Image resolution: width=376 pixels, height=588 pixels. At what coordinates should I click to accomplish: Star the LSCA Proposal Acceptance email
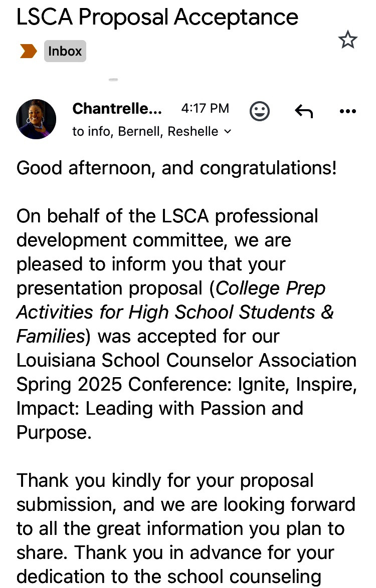(347, 40)
